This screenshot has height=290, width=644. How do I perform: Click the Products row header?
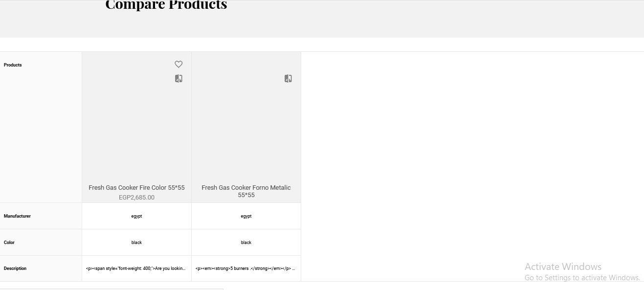12,65
